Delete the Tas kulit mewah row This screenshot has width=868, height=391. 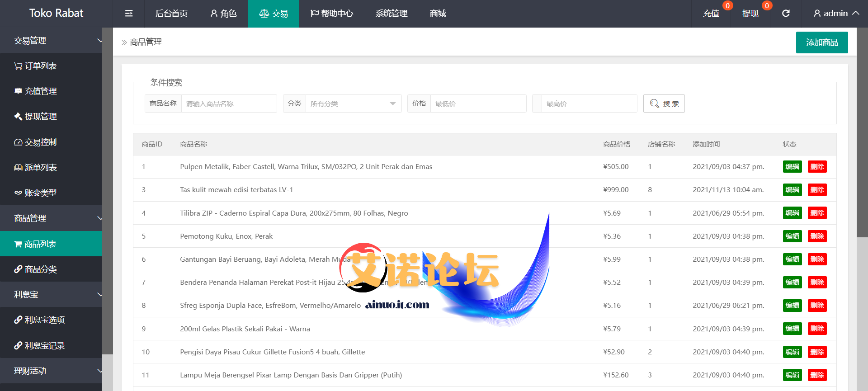[x=817, y=189]
